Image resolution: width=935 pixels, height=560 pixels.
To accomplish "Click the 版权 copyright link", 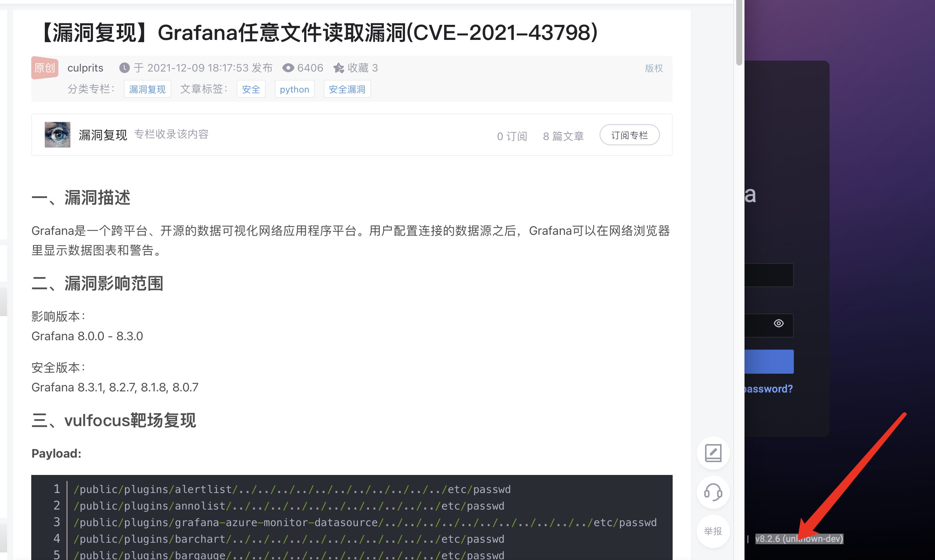I will coord(654,68).
